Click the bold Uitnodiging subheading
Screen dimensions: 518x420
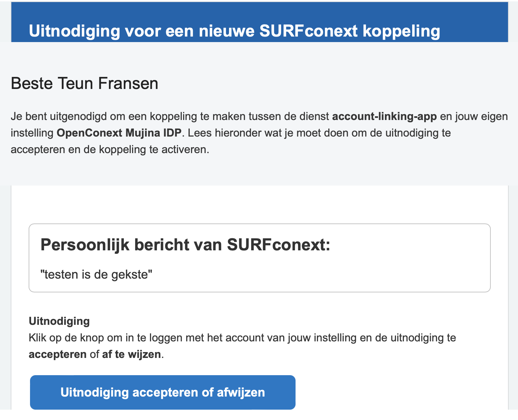[59, 321]
